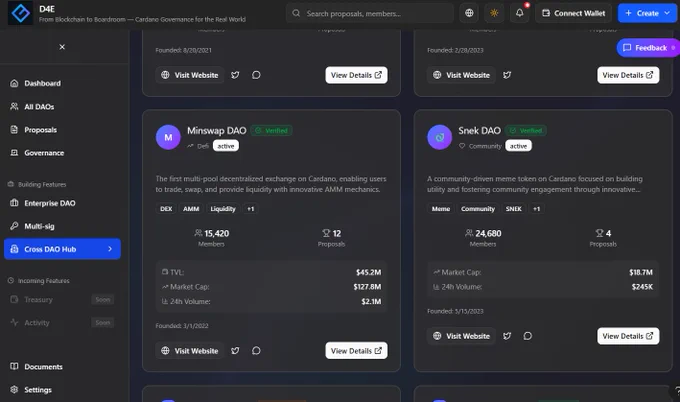Select Governance in the sidebar
Image resolution: width=680 pixels, height=402 pixels.
(x=62, y=153)
